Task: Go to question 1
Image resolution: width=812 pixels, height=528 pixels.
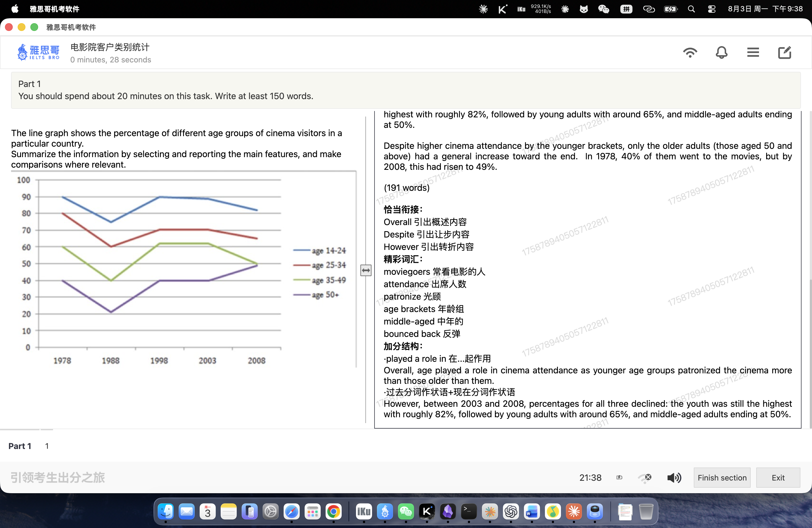Action: pos(47,446)
